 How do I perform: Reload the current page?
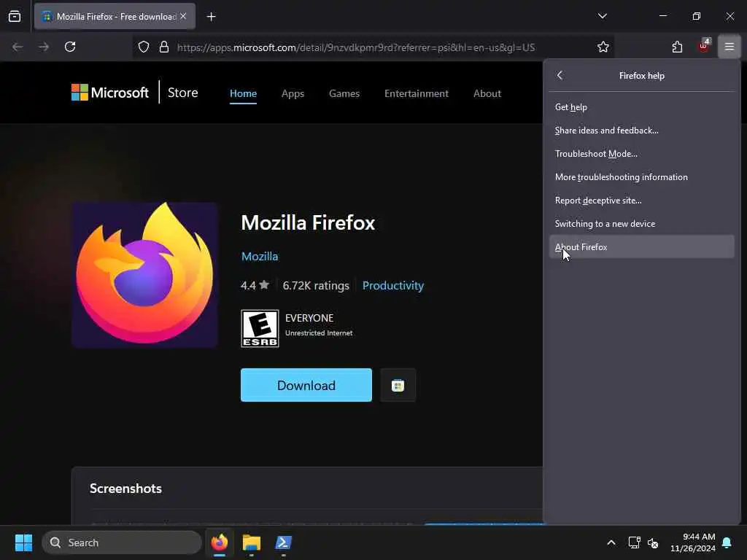[70, 47]
